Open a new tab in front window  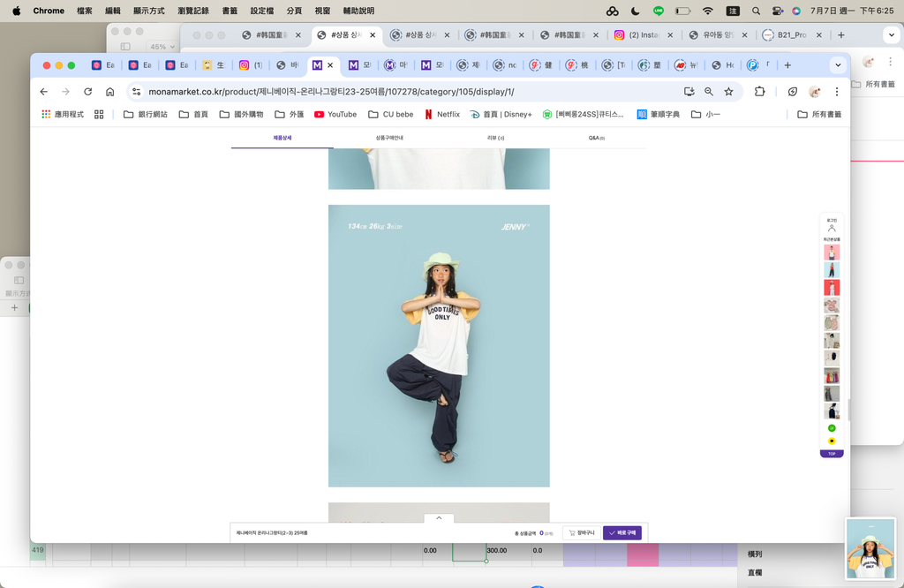pyautogui.click(x=787, y=65)
